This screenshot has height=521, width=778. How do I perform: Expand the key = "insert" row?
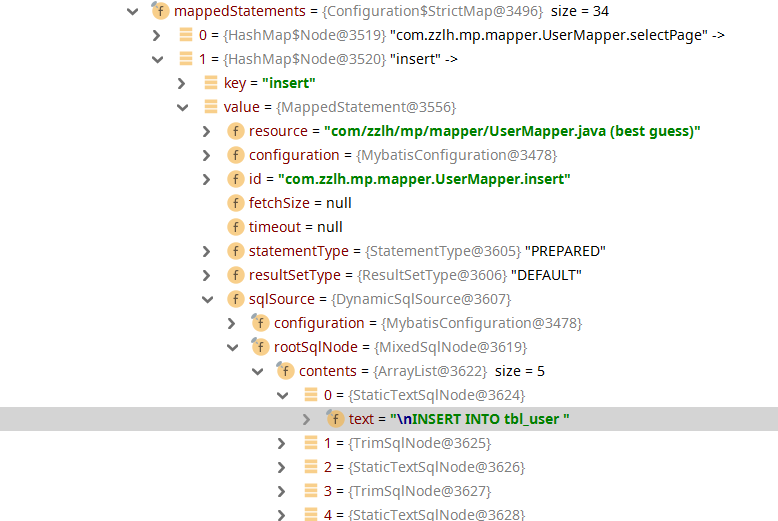[182, 83]
